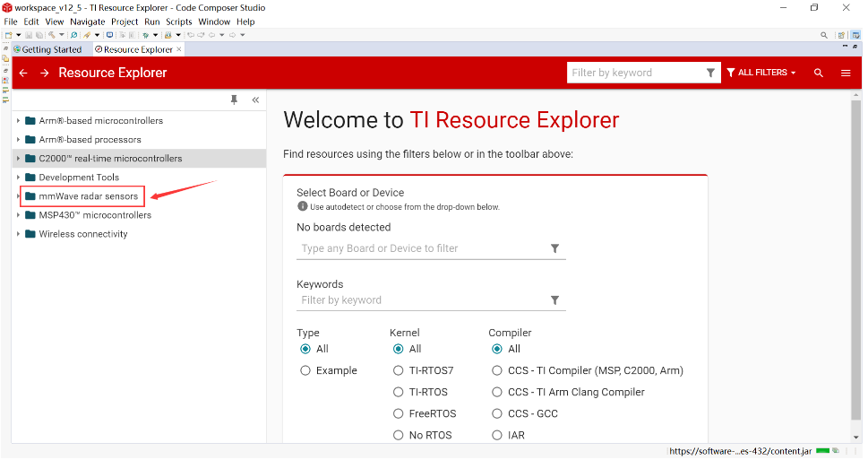This screenshot has width=868, height=460.
Task: Click the info icon beside the autodetect hint
Action: pyautogui.click(x=302, y=206)
